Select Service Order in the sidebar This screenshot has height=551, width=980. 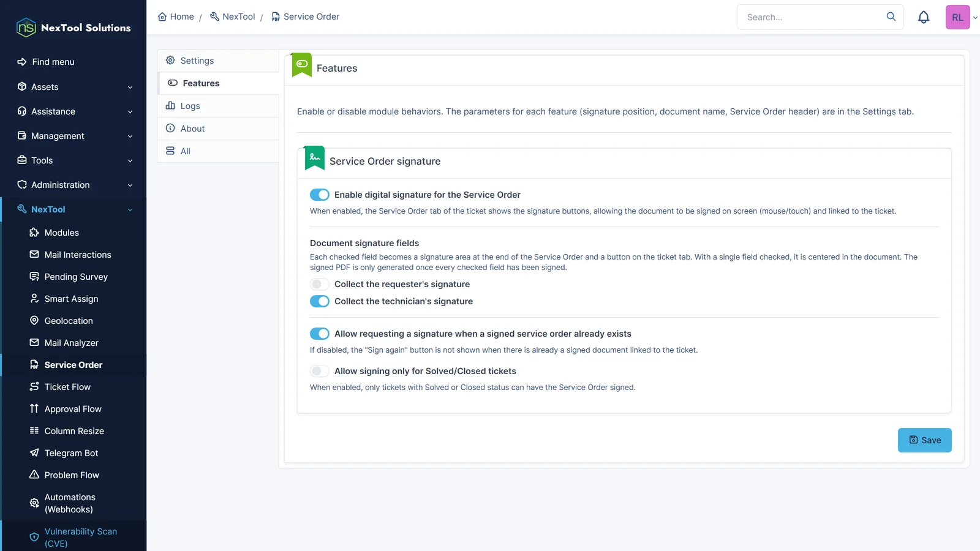[x=73, y=365]
